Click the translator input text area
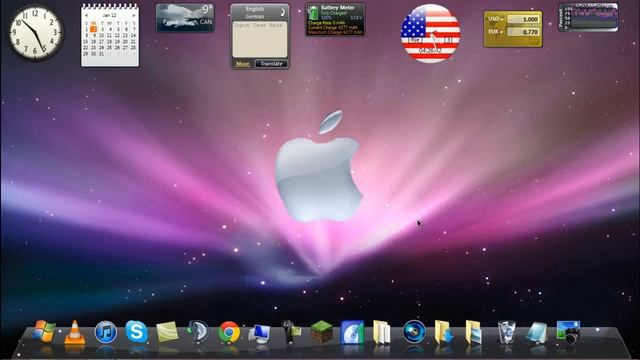 [260, 39]
